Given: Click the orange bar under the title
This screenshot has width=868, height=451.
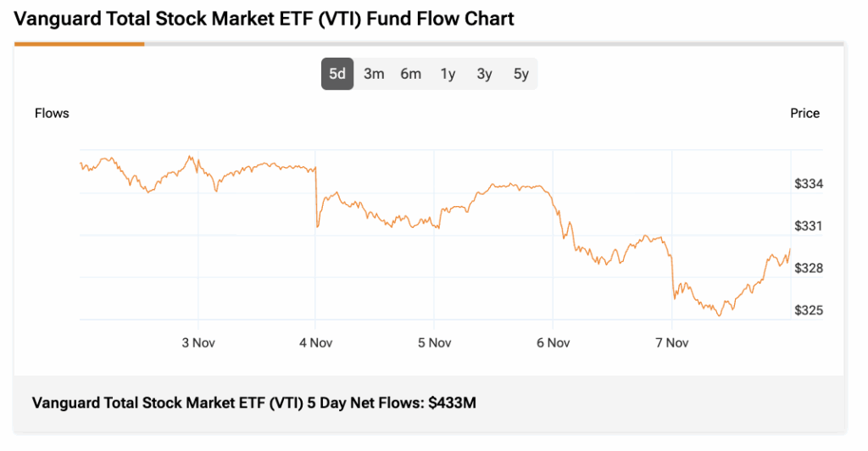Looking at the screenshot, I should coord(79,43).
